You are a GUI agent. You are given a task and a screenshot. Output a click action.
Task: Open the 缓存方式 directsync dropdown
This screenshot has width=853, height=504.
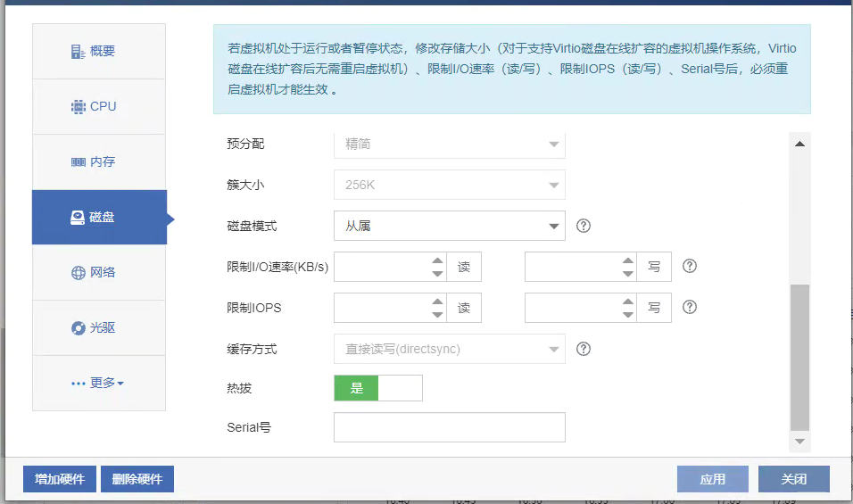(450, 349)
